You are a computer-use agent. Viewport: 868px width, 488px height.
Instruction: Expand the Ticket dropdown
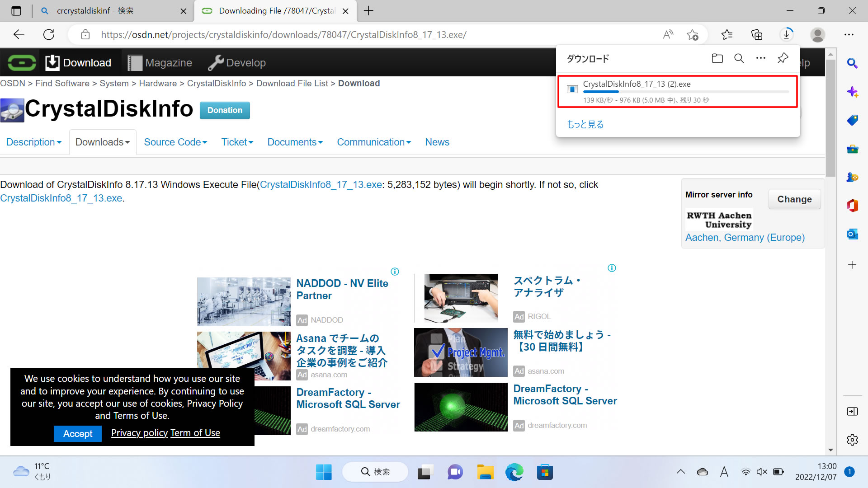point(237,142)
